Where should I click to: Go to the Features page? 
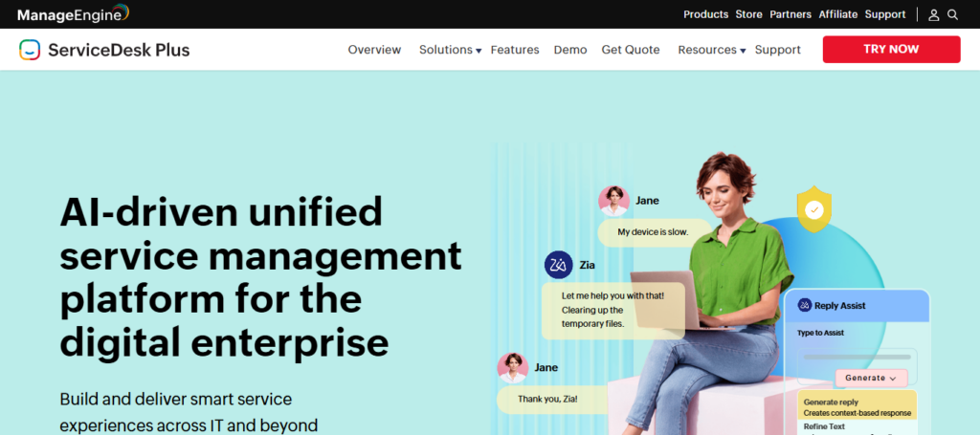click(x=515, y=50)
